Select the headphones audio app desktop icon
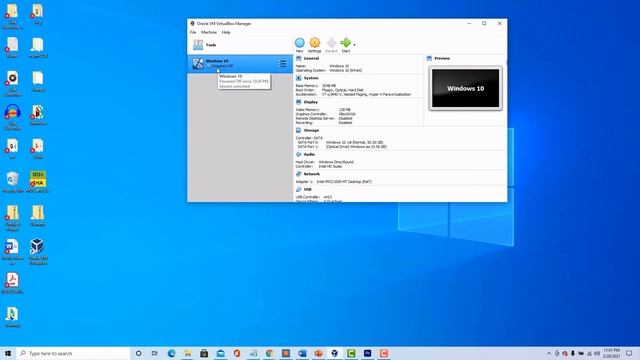The height and width of the screenshot is (360, 640). tap(12, 117)
